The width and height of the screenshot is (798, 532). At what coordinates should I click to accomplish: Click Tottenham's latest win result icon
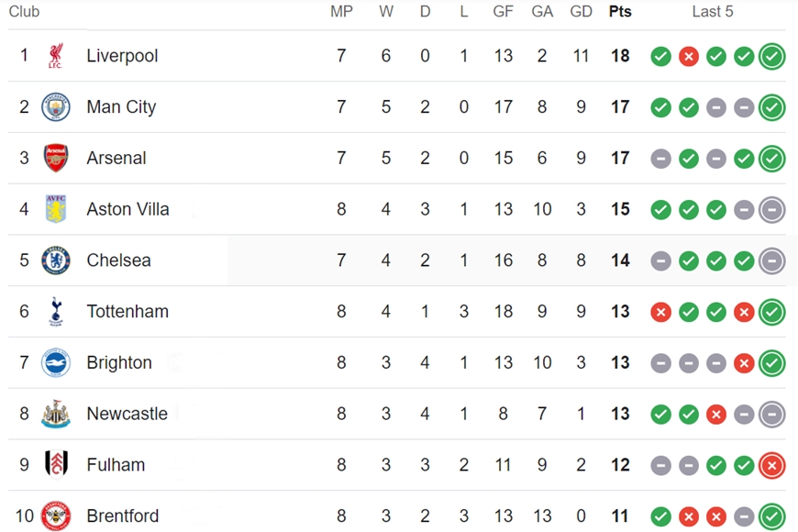772,312
